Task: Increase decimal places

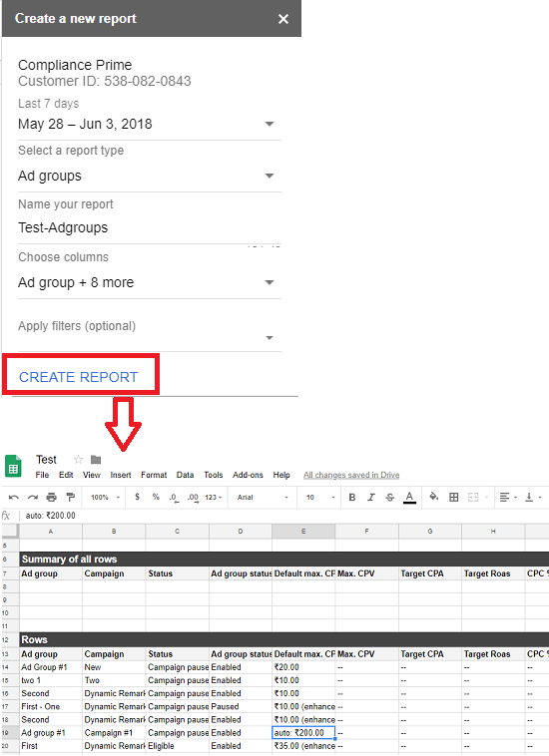Action: [193, 497]
